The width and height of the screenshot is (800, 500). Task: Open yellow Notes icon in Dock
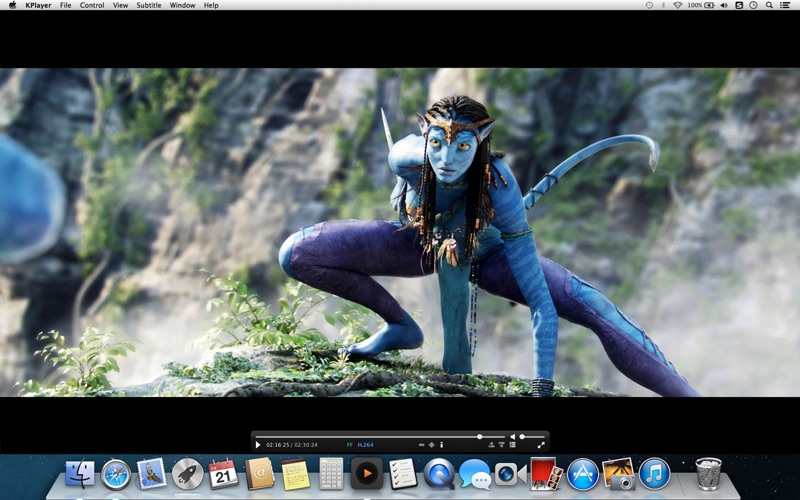[295, 474]
